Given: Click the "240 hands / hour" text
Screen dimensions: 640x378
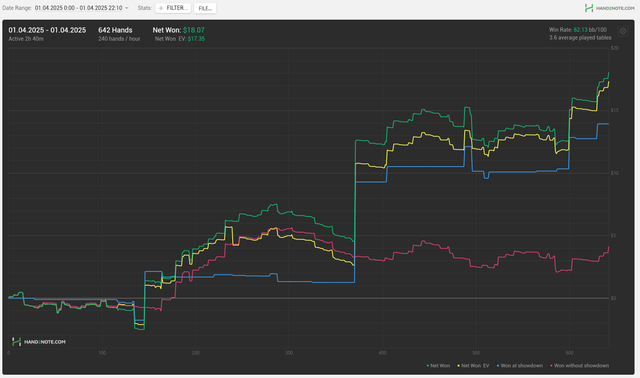Looking at the screenshot, I should [x=119, y=39].
